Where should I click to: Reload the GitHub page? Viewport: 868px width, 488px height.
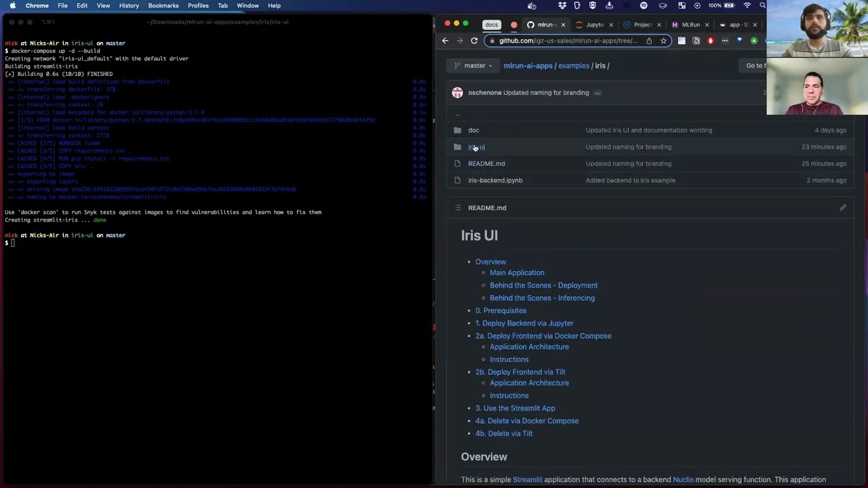tap(474, 41)
